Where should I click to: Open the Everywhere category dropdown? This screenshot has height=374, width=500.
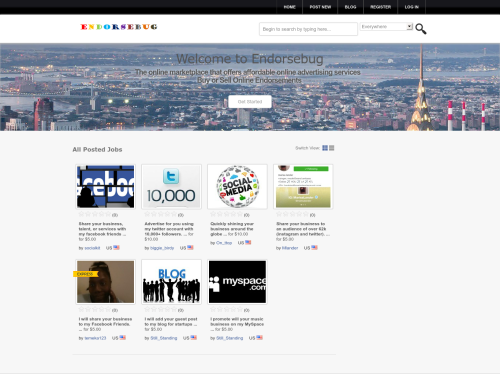tap(386, 27)
